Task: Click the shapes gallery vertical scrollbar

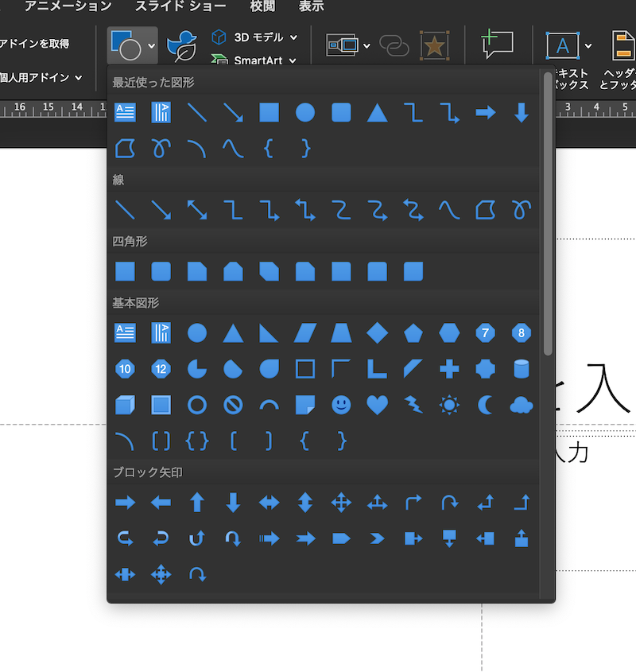Action: point(547,215)
